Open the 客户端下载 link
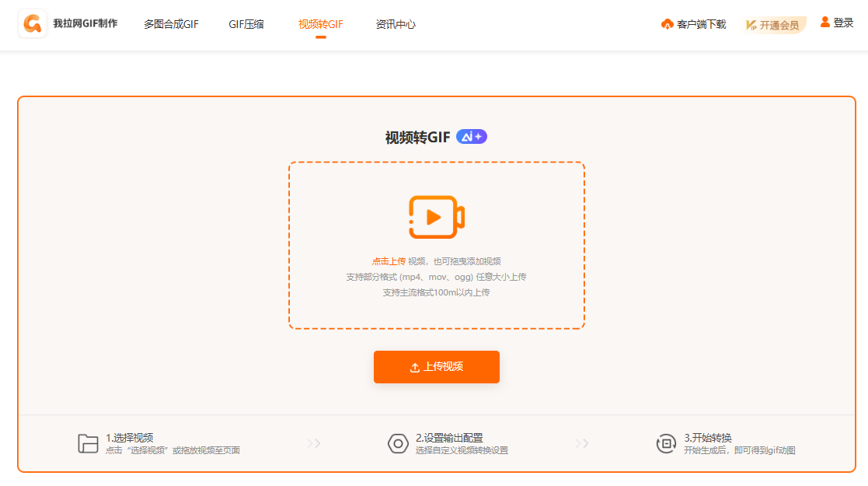The image size is (868, 486). [x=701, y=25]
